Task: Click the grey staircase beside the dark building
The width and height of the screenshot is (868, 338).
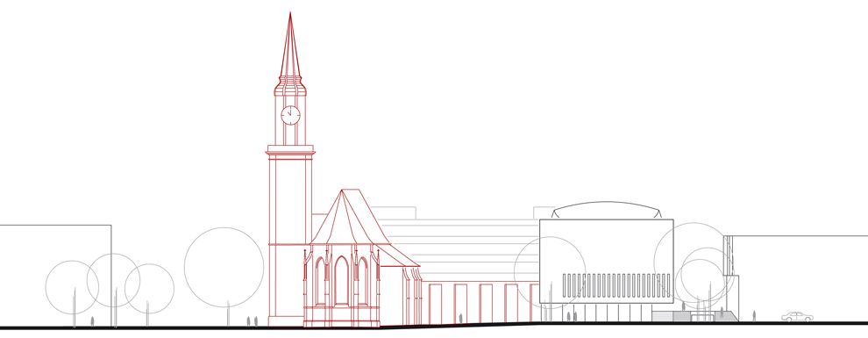Action: click(x=661, y=316)
